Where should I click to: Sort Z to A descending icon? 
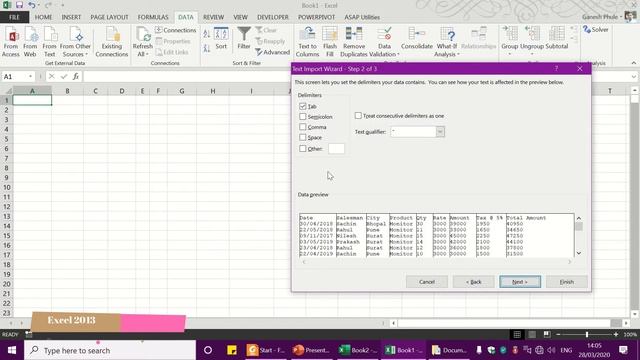coord(207,48)
